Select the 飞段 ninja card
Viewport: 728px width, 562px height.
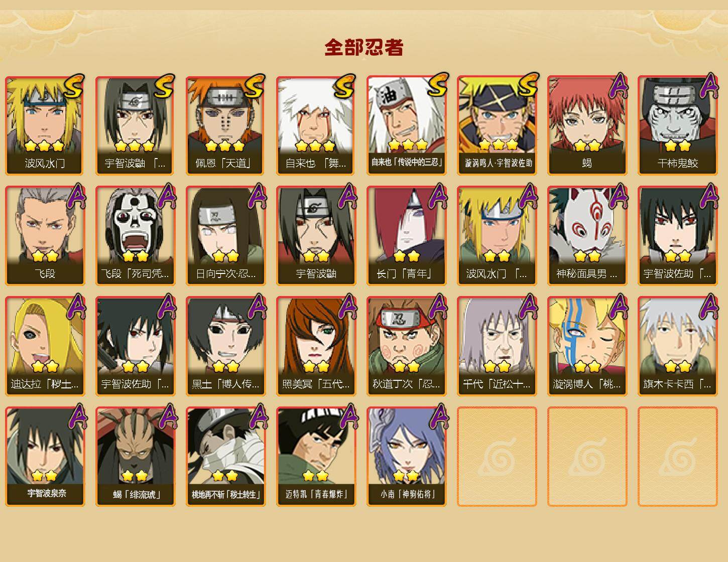pyautogui.click(x=45, y=236)
